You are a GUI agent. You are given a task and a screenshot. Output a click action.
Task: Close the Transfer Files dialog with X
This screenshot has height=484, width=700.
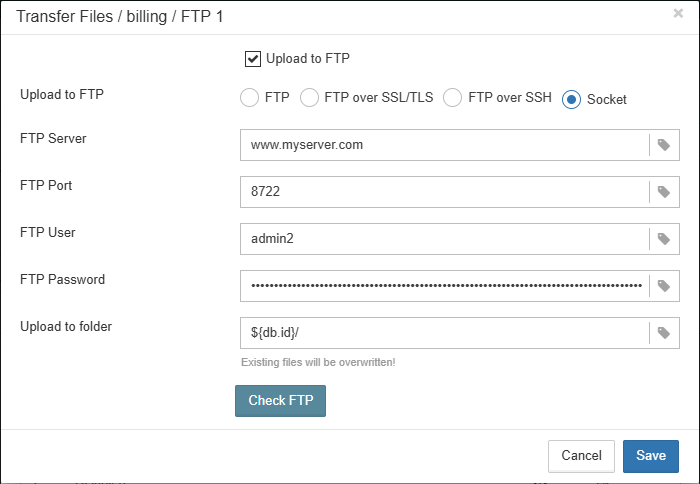[678, 15]
